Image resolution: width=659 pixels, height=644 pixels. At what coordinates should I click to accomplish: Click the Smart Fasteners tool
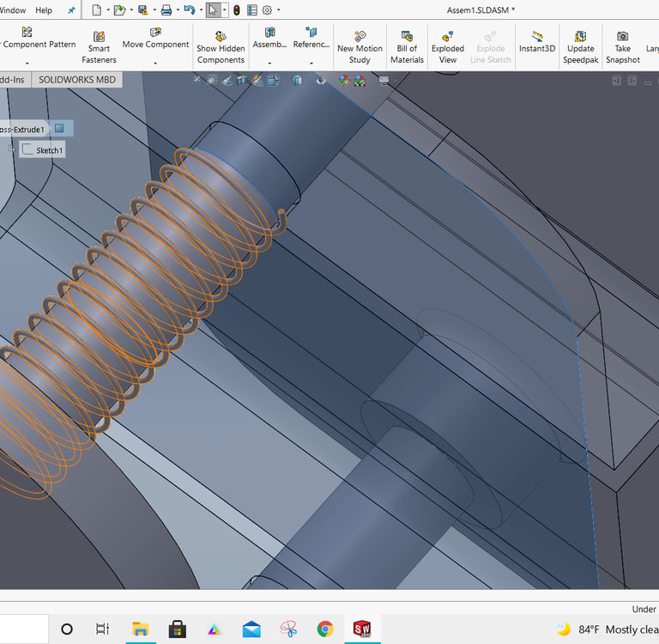point(99,48)
